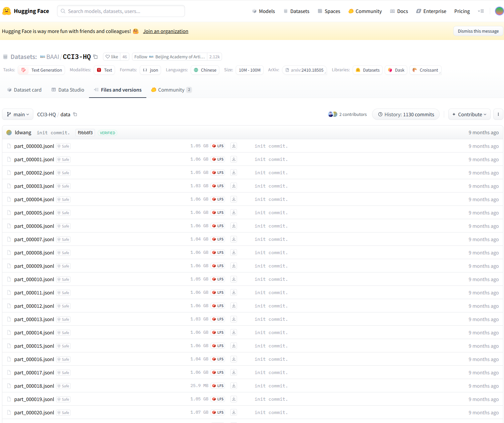Open the navigation overflow menu
This screenshot has width=504, height=423.
tap(481, 11)
